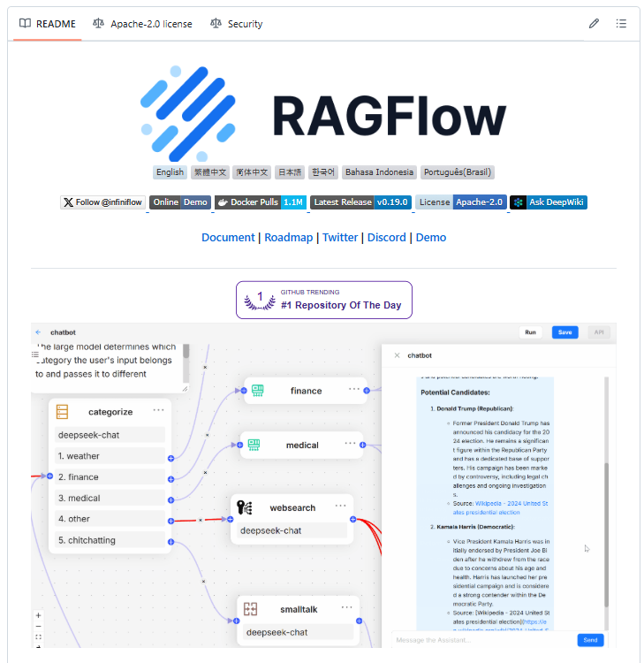The image size is (644, 663).
Task: Select the '5. chitchatting' category row
Action: tap(110, 540)
